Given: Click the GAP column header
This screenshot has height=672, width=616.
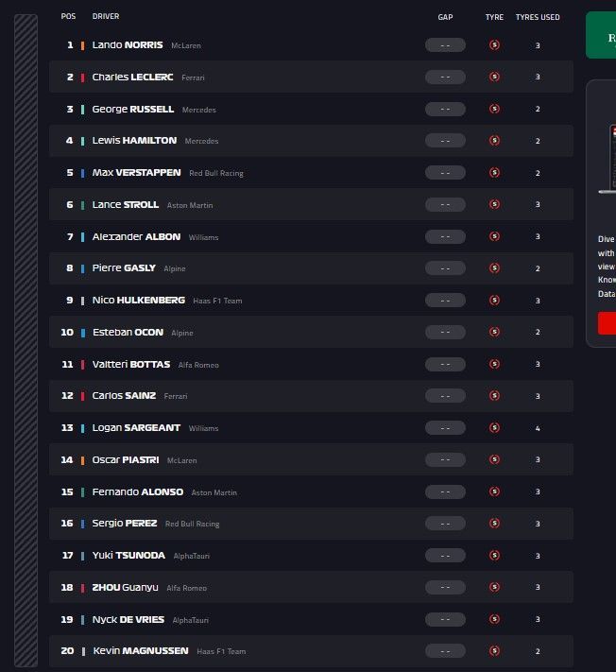Looking at the screenshot, I should (445, 17).
